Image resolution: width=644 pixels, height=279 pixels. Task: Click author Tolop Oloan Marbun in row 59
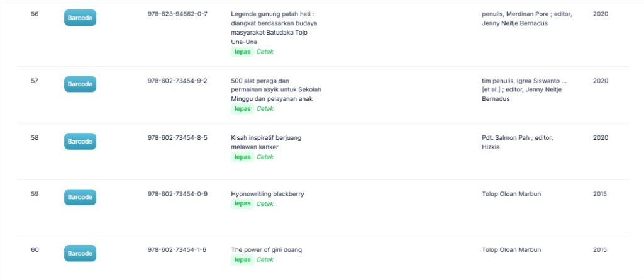pos(511,194)
